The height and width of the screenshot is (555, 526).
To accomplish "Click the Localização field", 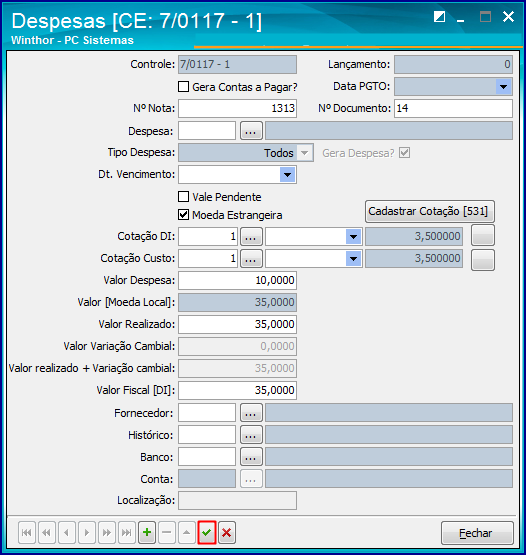I will coord(238,500).
